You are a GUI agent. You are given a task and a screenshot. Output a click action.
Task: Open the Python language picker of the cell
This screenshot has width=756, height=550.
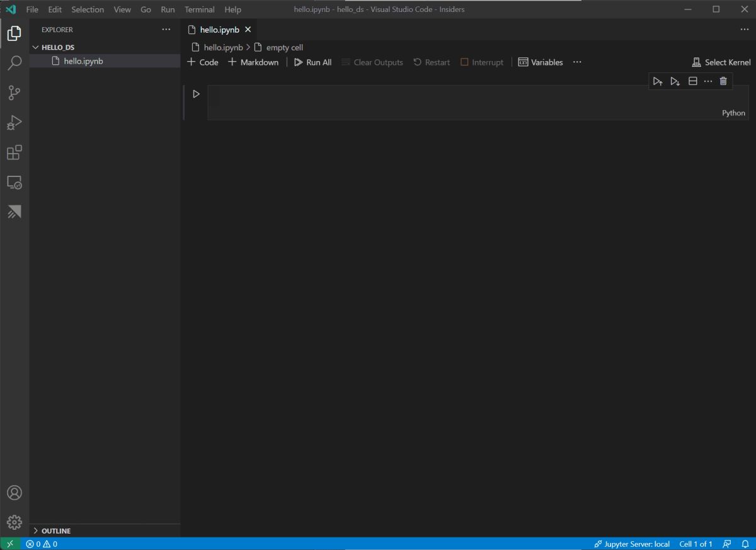733,113
